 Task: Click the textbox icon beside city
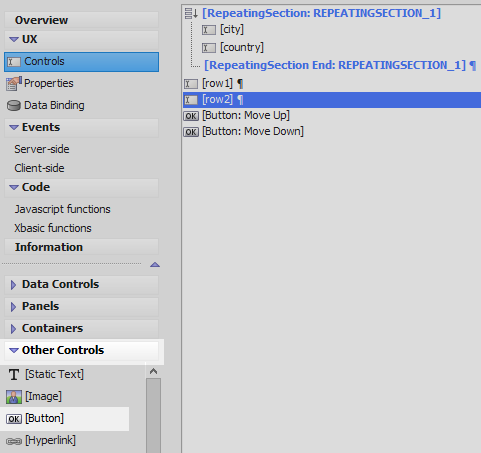pyautogui.click(x=209, y=30)
